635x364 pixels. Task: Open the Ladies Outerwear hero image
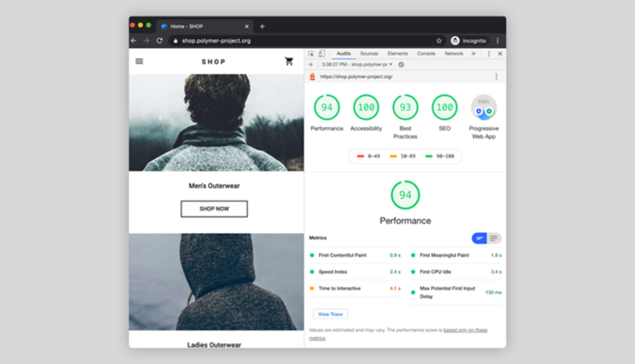216,282
